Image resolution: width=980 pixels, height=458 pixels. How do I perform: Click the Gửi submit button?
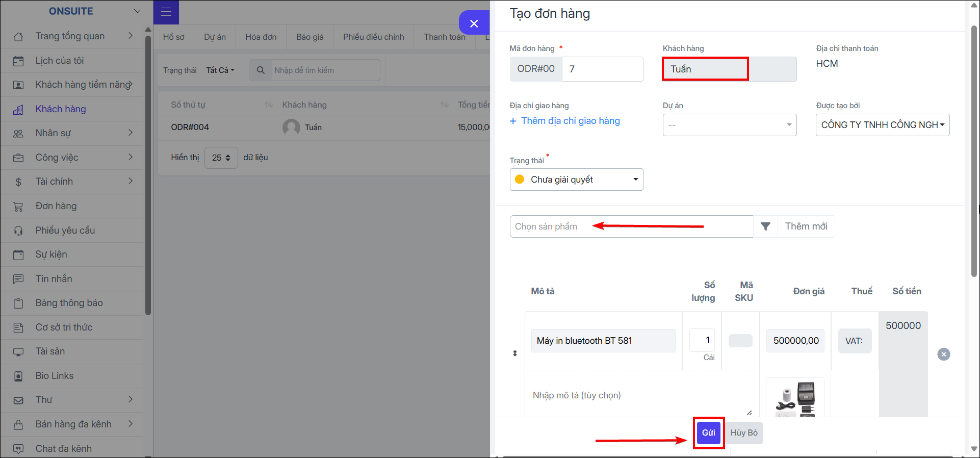pos(708,432)
